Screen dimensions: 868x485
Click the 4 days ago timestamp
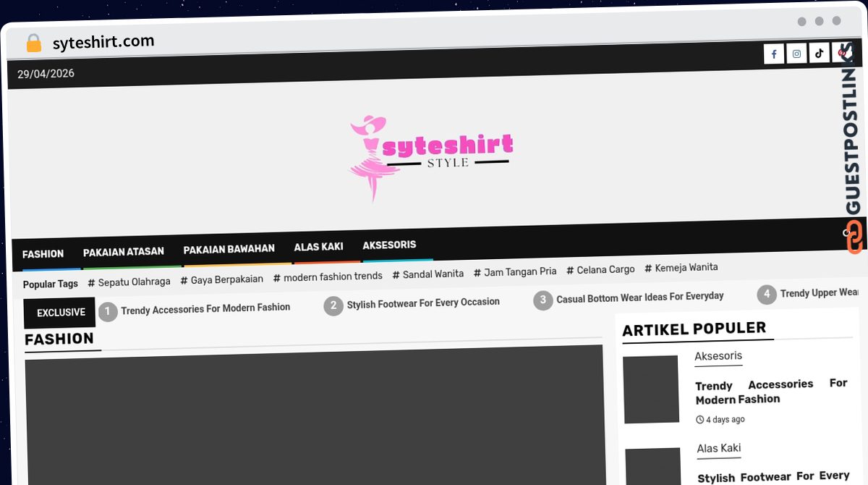click(720, 420)
